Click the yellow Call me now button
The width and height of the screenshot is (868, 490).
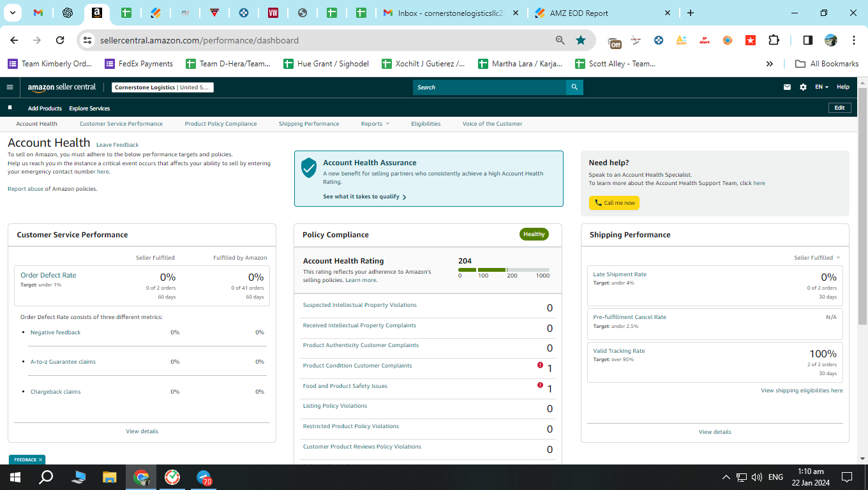pos(614,203)
